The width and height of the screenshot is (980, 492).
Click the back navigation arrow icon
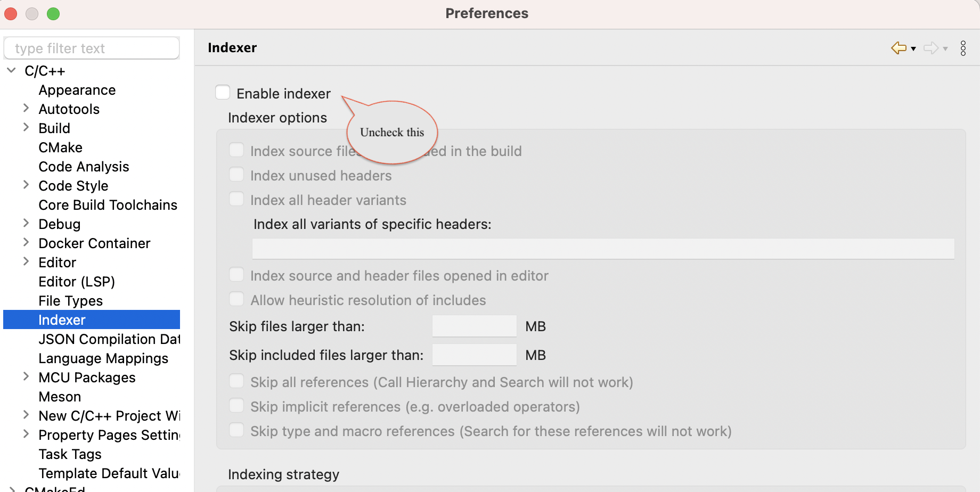[899, 48]
